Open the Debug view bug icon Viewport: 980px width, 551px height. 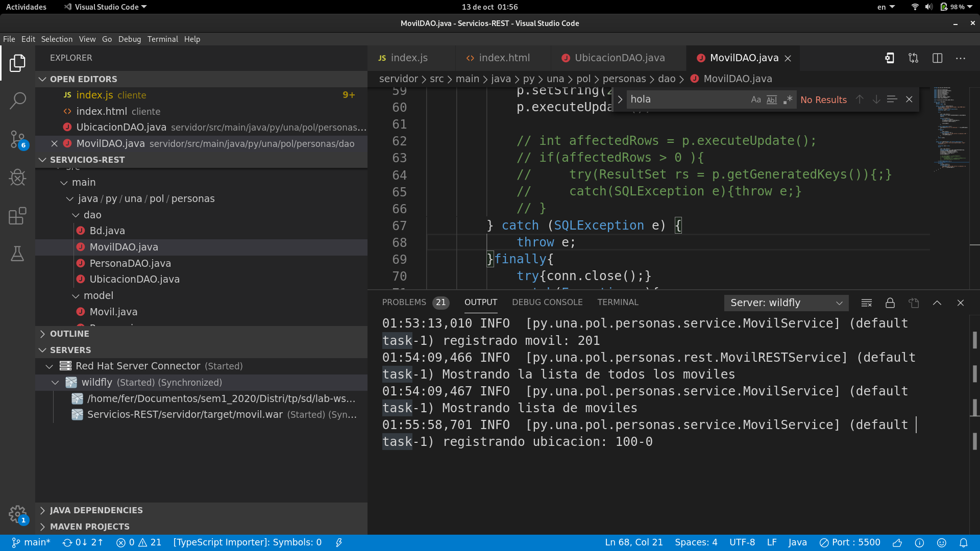click(x=17, y=178)
